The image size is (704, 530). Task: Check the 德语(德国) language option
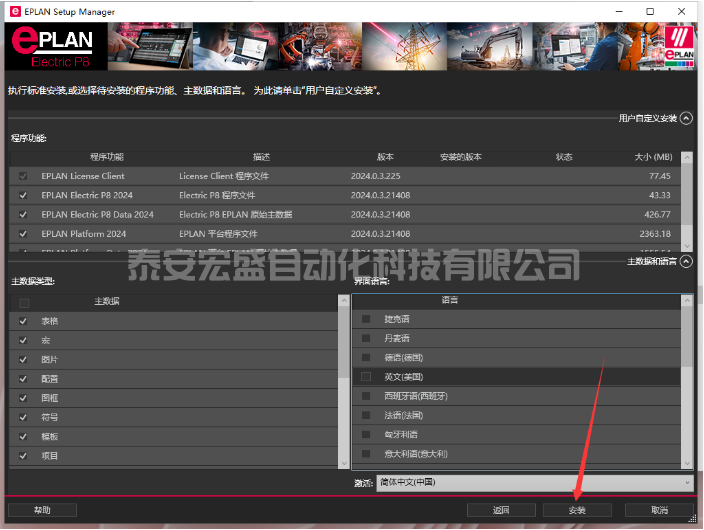(366, 357)
